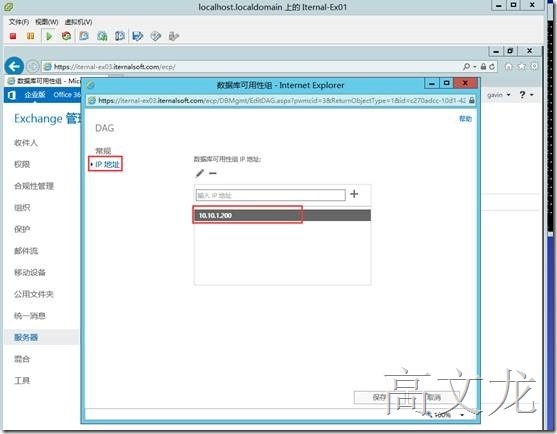Click the plus add IP icon

coord(354,194)
